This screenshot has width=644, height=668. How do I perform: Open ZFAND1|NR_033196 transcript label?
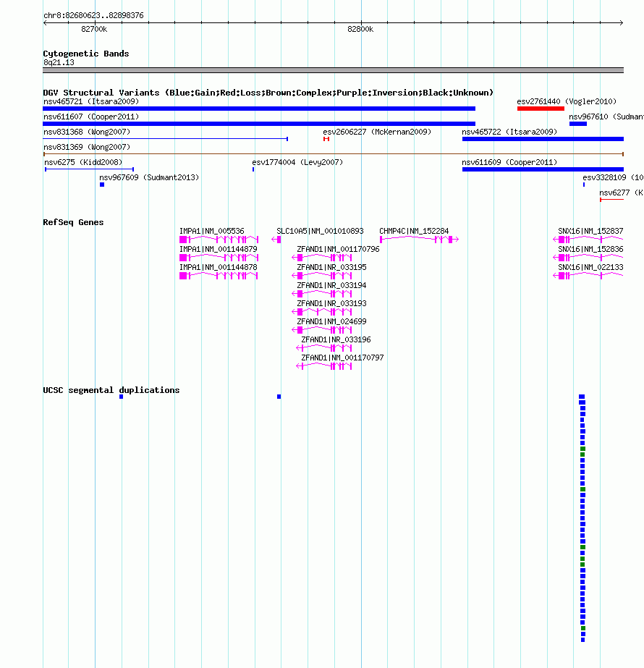coord(336,339)
